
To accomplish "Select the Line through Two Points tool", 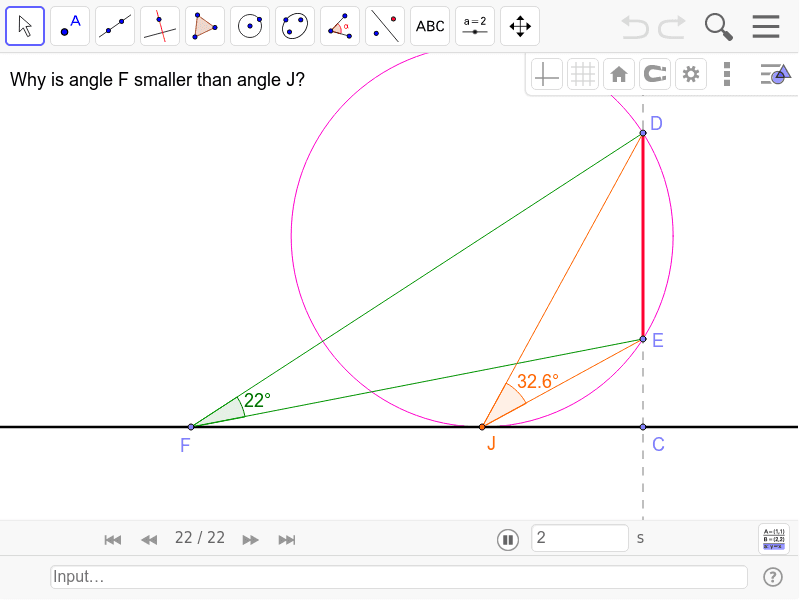I will tap(114, 26).
